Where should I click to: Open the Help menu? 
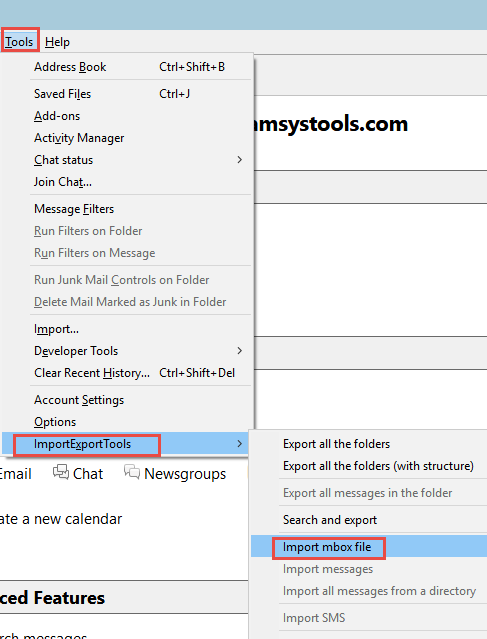[x=57, y=42]
